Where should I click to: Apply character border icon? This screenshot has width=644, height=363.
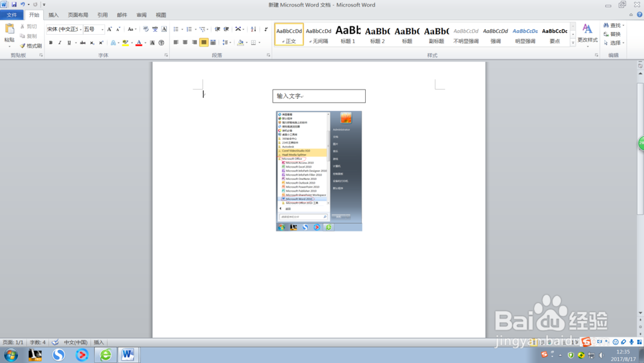tap(164, 29)
